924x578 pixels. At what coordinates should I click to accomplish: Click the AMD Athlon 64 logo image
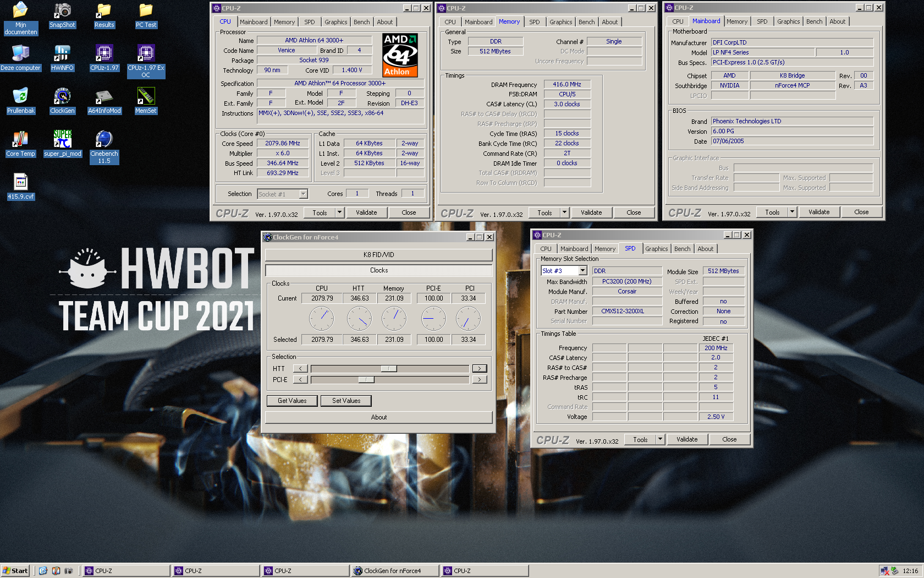[x=400, y=55]
